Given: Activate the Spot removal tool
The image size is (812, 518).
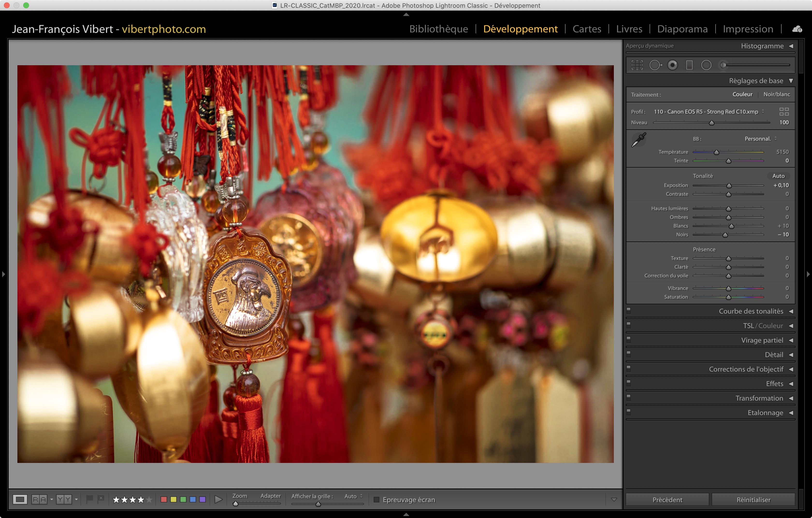Looking at the screenshot, I should (x=655, y=65).
